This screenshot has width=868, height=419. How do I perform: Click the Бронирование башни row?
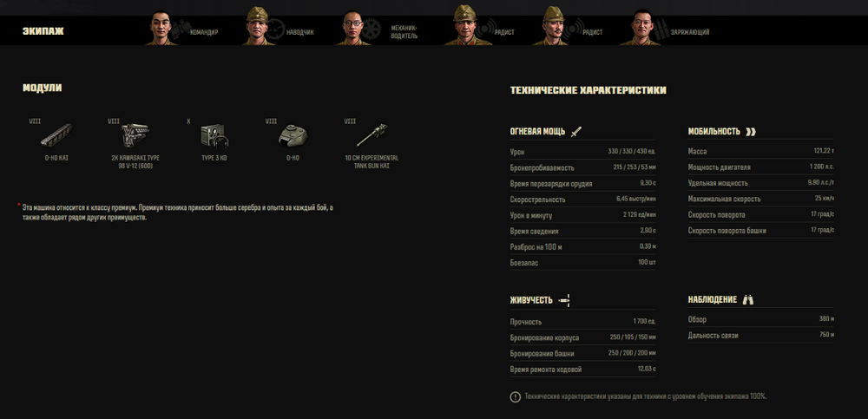[x=583, y=354]
